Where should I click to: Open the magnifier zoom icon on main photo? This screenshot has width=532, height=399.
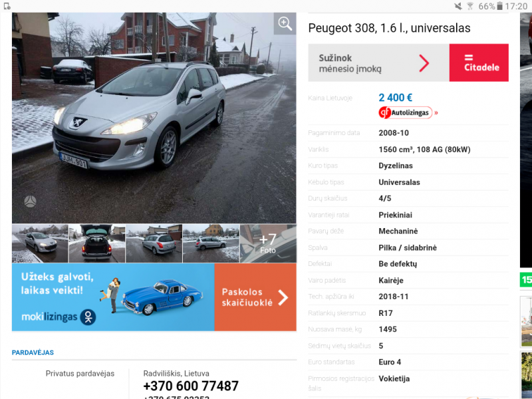[285, 23]
